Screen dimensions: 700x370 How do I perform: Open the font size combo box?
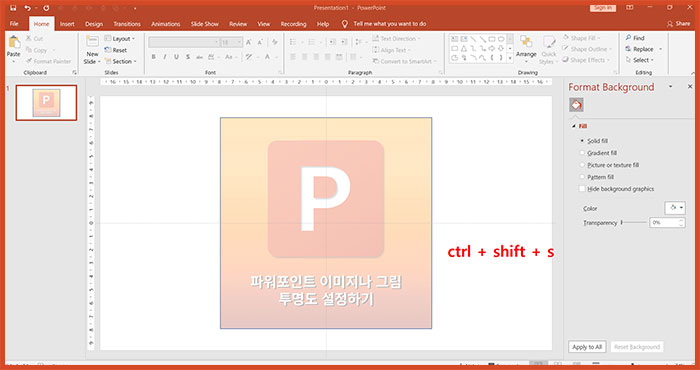(232, 42)
